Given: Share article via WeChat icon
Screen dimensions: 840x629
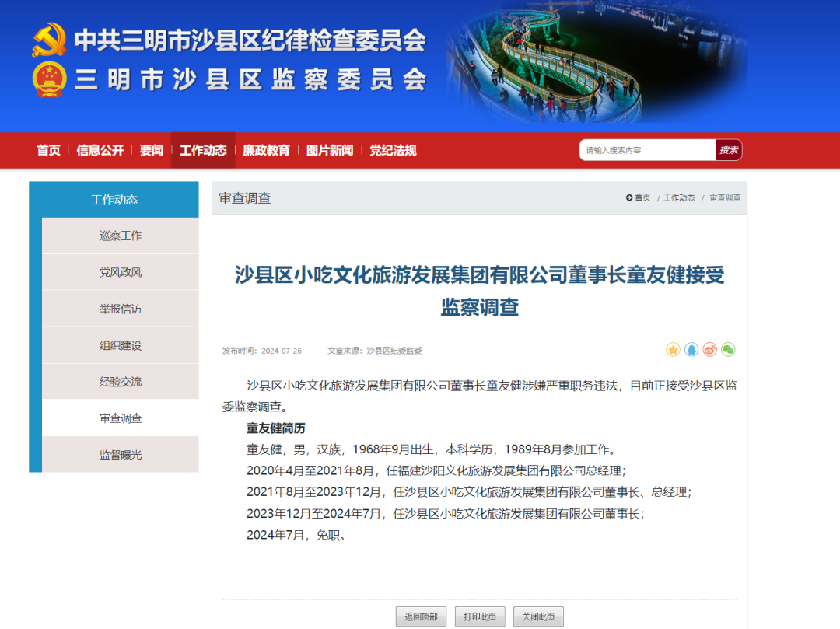Looking at the screenshot, I should pos(728,350).
